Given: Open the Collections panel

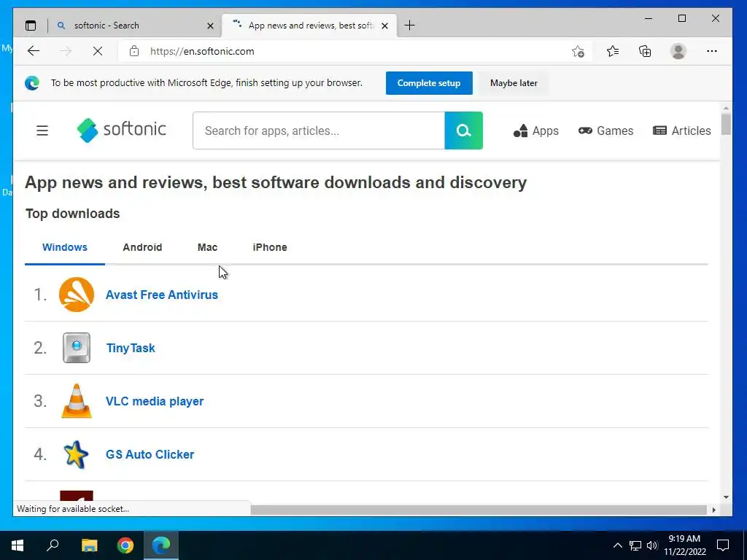Looking at the screenshot, I should [x=645, y=51].
